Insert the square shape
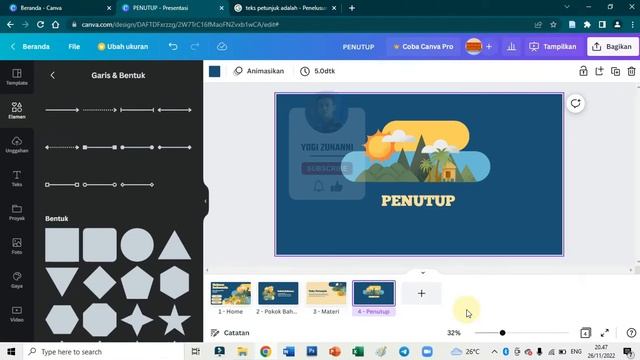This screenshot has width=640, height=360. [62, 245]
